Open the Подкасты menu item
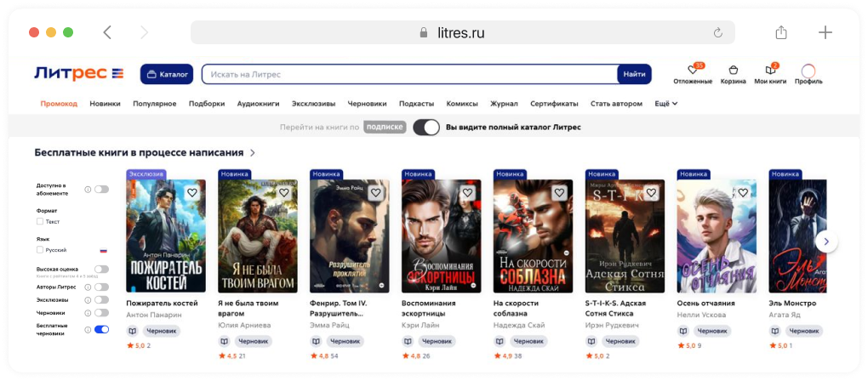Viewport: 868px width, 381px height. (x=416, y=104)
